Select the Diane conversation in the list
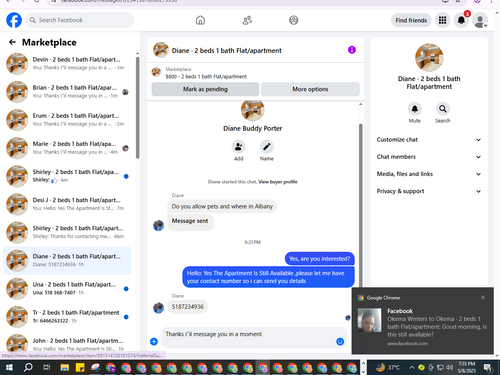This screenshot has width=500, height=375. 67,261
